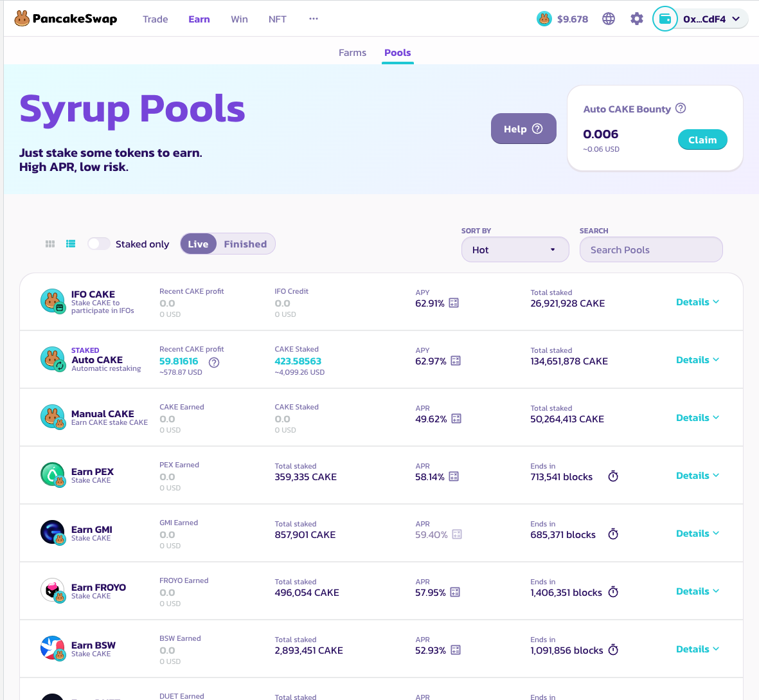Open the settings gear icon

coord(636,19)
